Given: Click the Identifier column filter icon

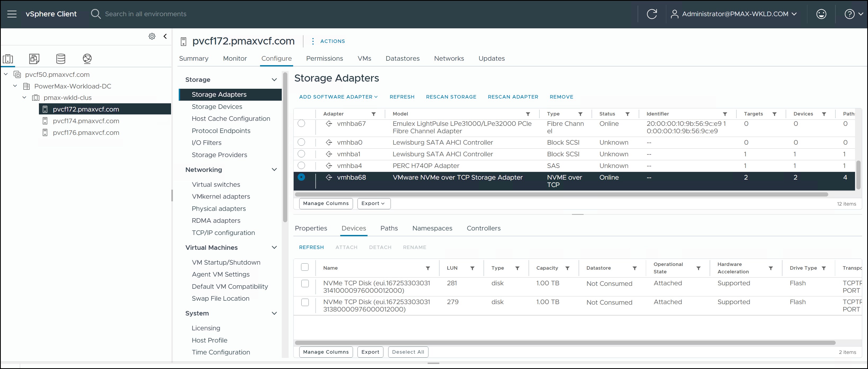Looking at the screenshot, I should (725, 114).
